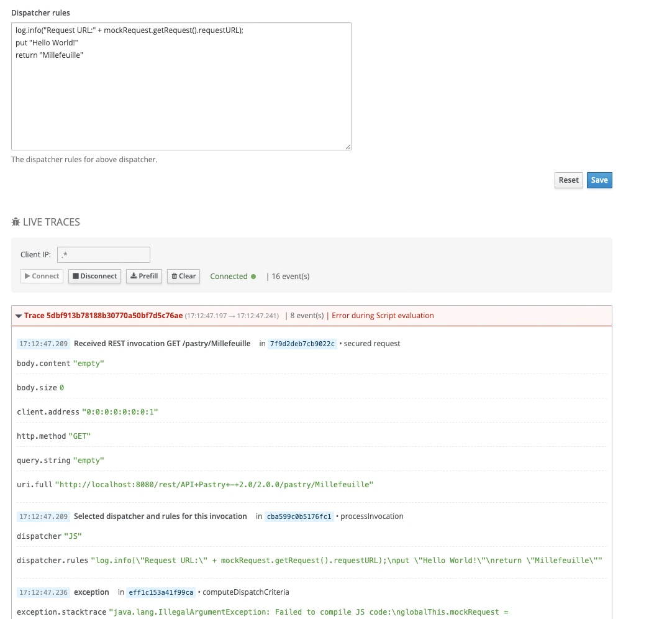Click the exception event timestamp 17:12:47.236

pyautogui.click(x=43, y=592)
